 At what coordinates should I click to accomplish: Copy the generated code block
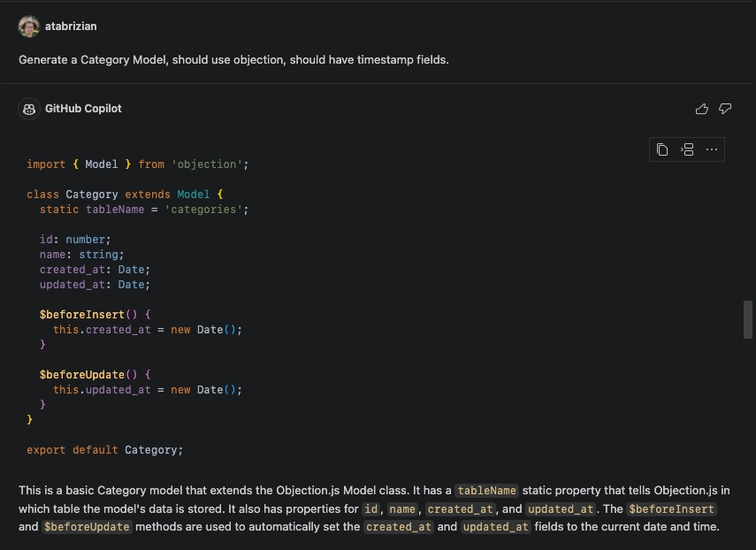click(x=662, y=149)
